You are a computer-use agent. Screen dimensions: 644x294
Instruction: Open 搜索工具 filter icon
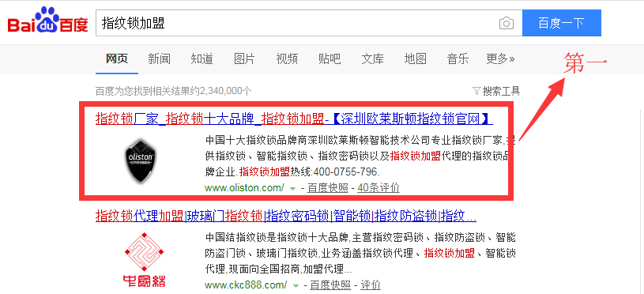[476, 90]
